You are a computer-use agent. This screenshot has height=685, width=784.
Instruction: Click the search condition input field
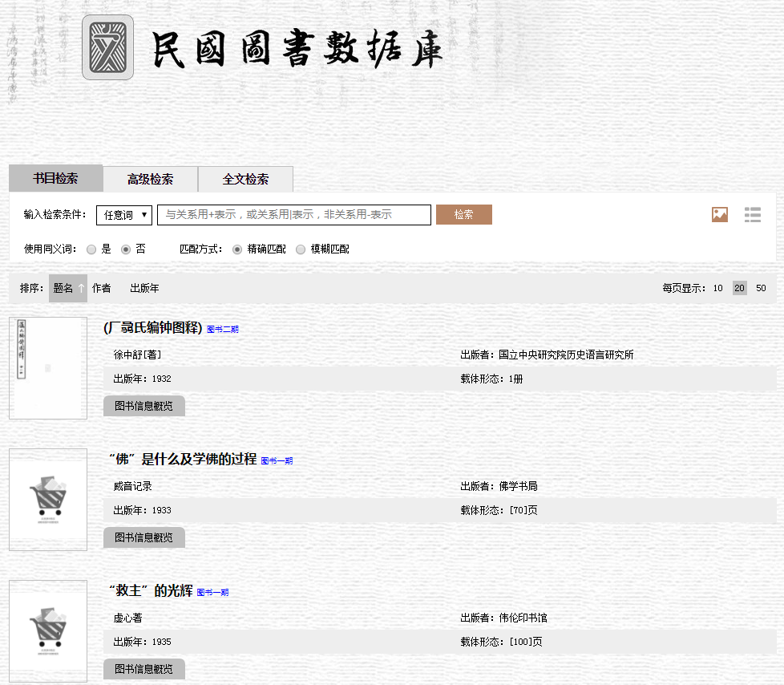click(294, 215)
